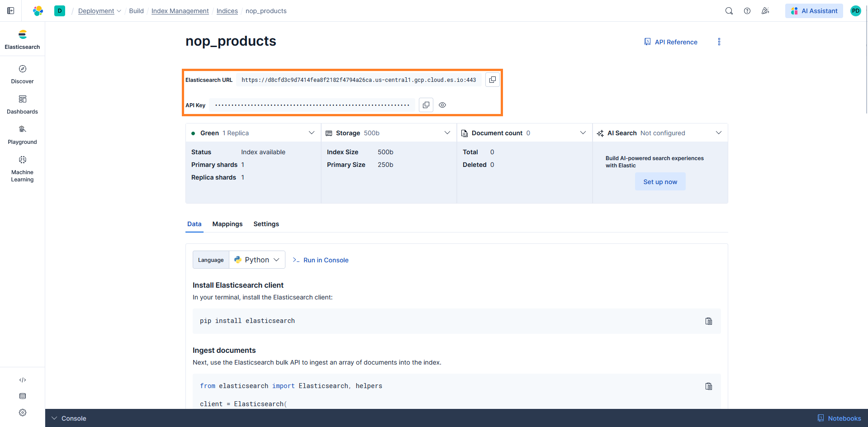Copy the pip install command
Viewport: 868px width, 427px height.
[708, 321]
